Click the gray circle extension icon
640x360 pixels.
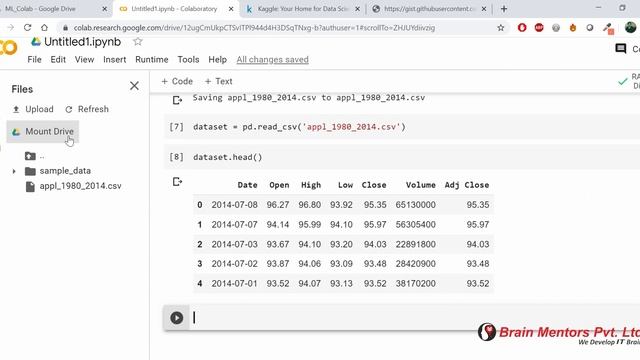[x=556, y=28]
